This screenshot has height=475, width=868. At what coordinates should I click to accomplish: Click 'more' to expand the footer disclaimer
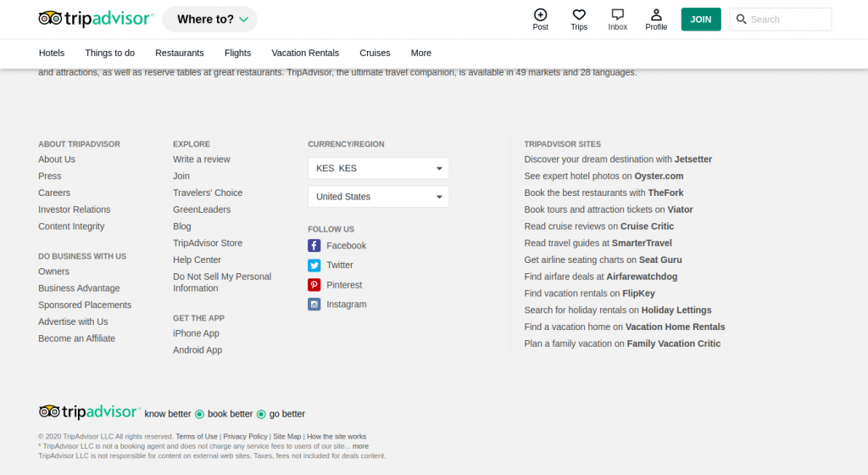point(360,446)
